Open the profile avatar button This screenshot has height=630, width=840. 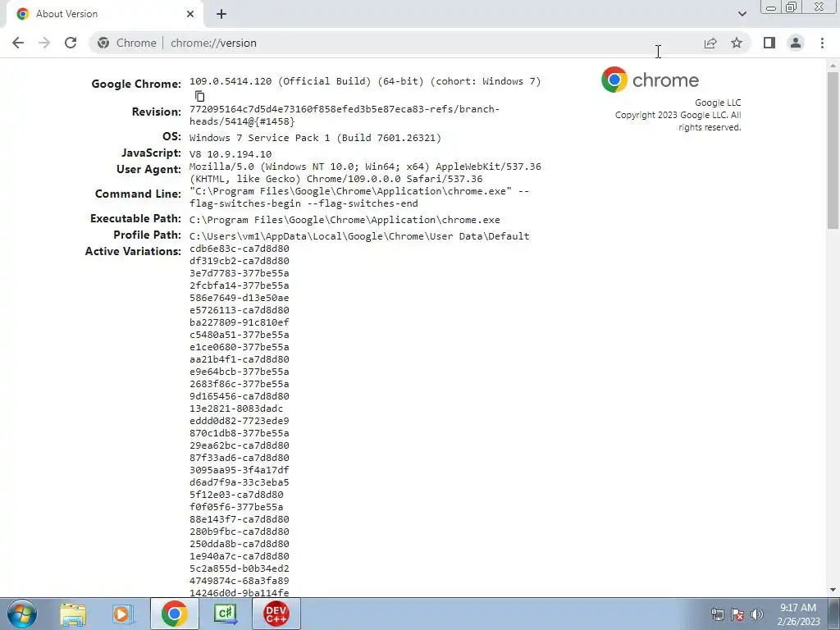click(796, 43)
